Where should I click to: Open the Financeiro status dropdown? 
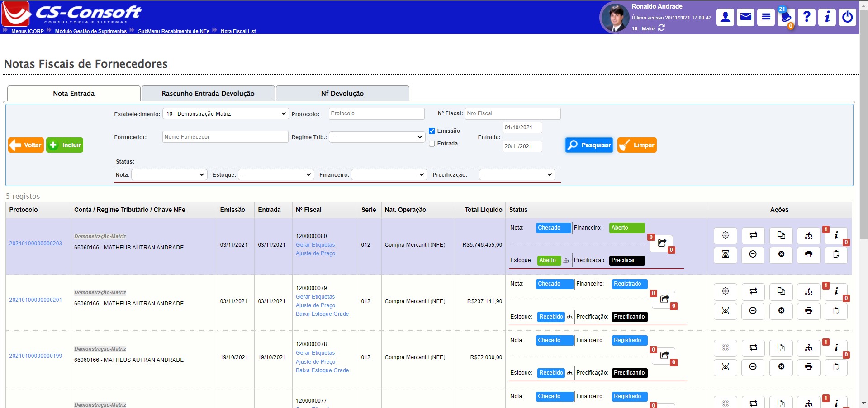389,175
